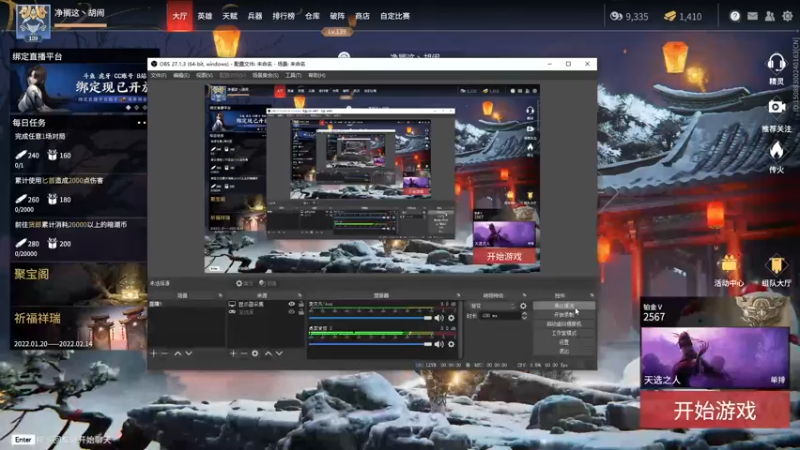Open OBS 编辑(E) menu
The width and height of the screenshot is (800, 450).
181,76
